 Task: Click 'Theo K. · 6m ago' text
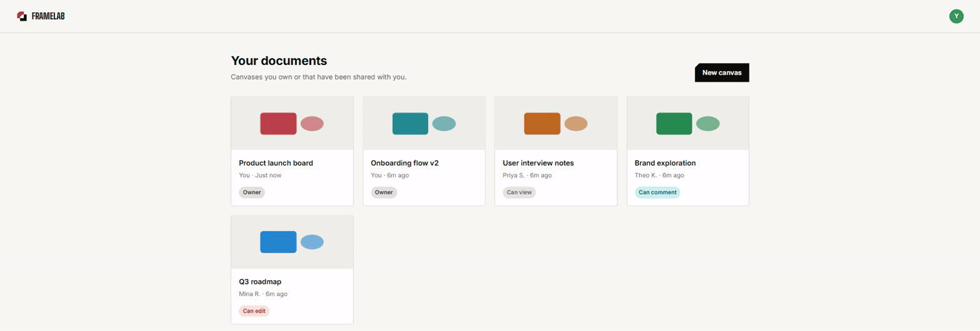click(x=660, y=176)
